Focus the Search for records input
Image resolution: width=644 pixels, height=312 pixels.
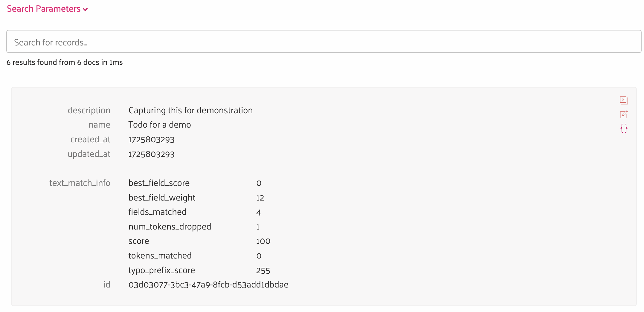click(x=324, y=42)
